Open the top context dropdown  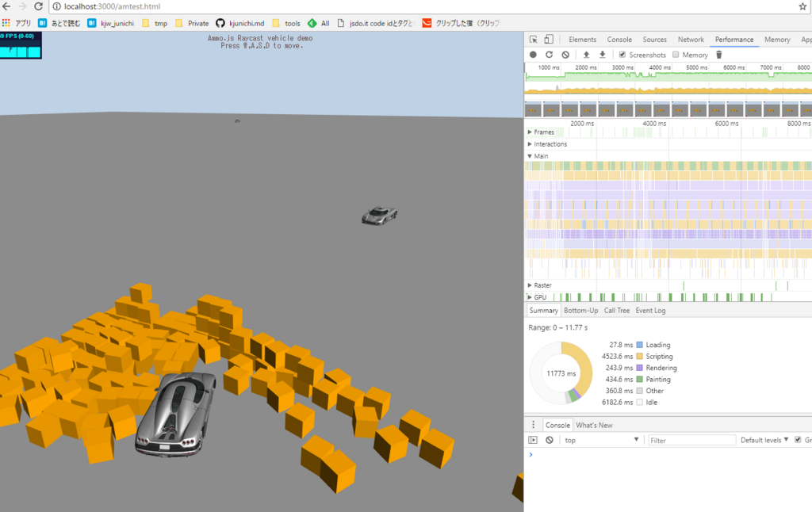tap(602, 440)
